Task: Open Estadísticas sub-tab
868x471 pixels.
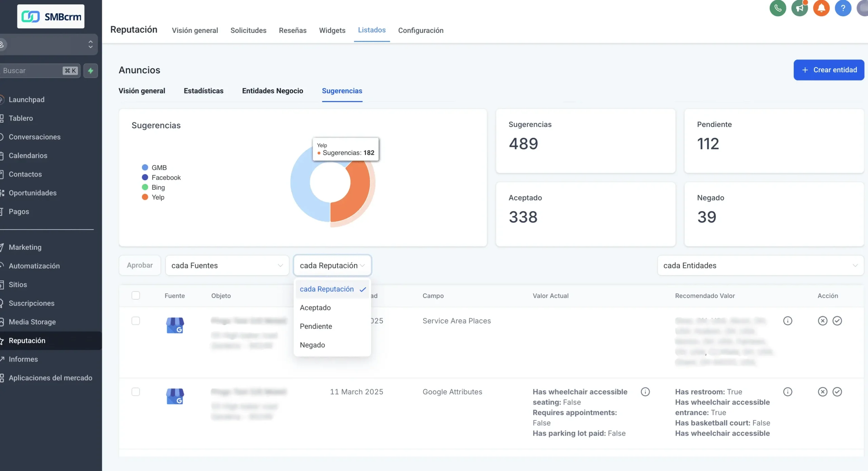Action: click(203, 91)
